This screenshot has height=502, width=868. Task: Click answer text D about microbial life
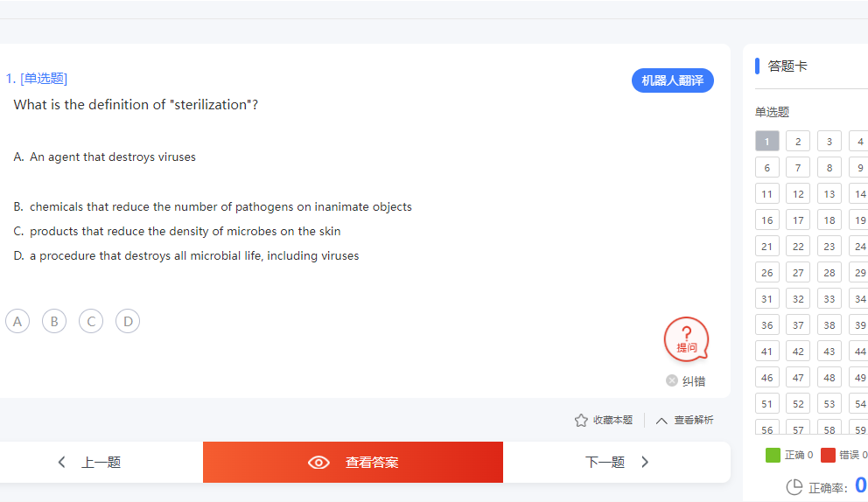click(x=194, y=255)
